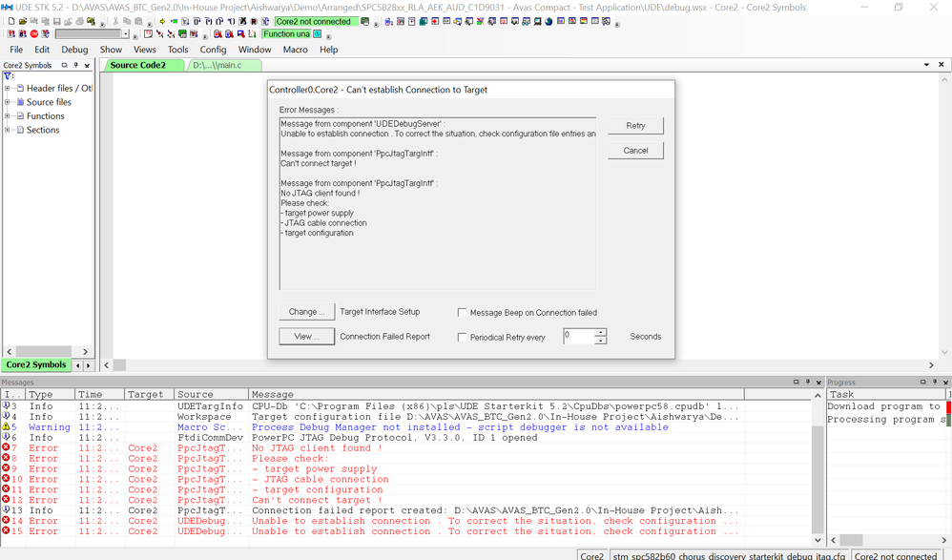Click the Paste clipboard icon
This screenshot has height=560, width=952.
138,21
